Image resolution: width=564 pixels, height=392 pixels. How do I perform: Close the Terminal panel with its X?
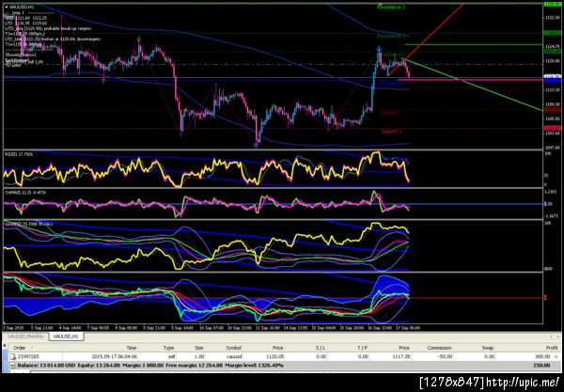[x=5, y=346]
